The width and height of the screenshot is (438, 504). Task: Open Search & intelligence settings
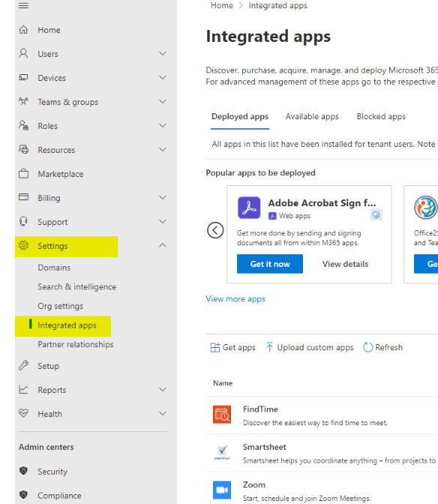click(x=76, y=286)
